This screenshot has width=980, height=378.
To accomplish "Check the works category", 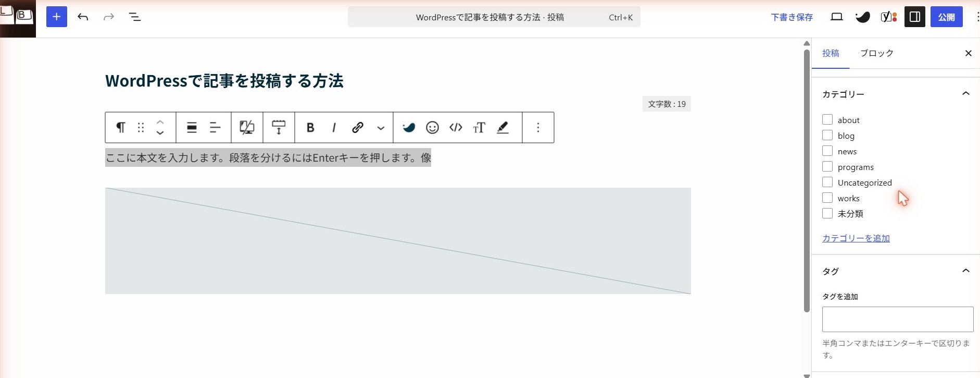I will coord(827,198).
